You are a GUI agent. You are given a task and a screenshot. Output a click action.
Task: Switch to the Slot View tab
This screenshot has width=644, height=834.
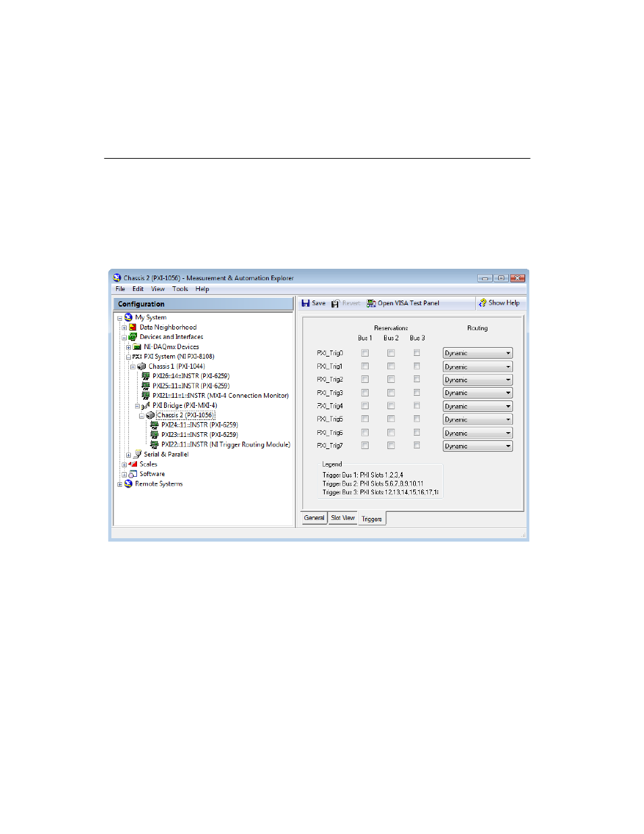(343, 518)
